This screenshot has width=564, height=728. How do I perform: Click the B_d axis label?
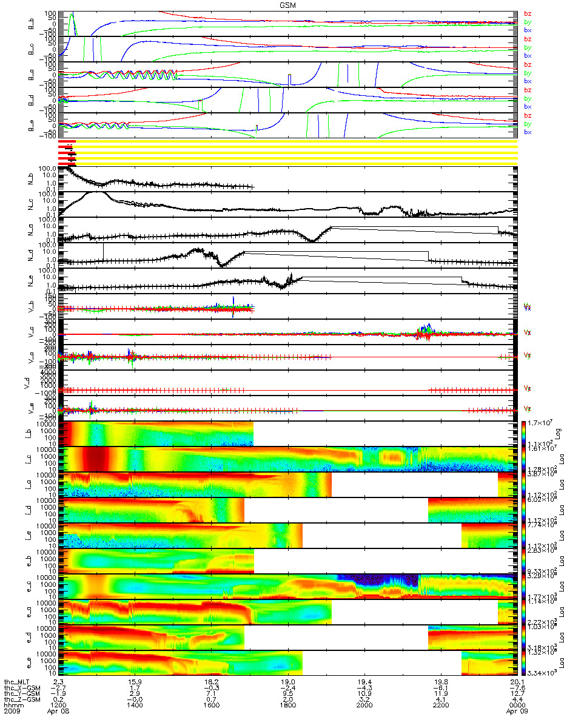pos(30,99)
